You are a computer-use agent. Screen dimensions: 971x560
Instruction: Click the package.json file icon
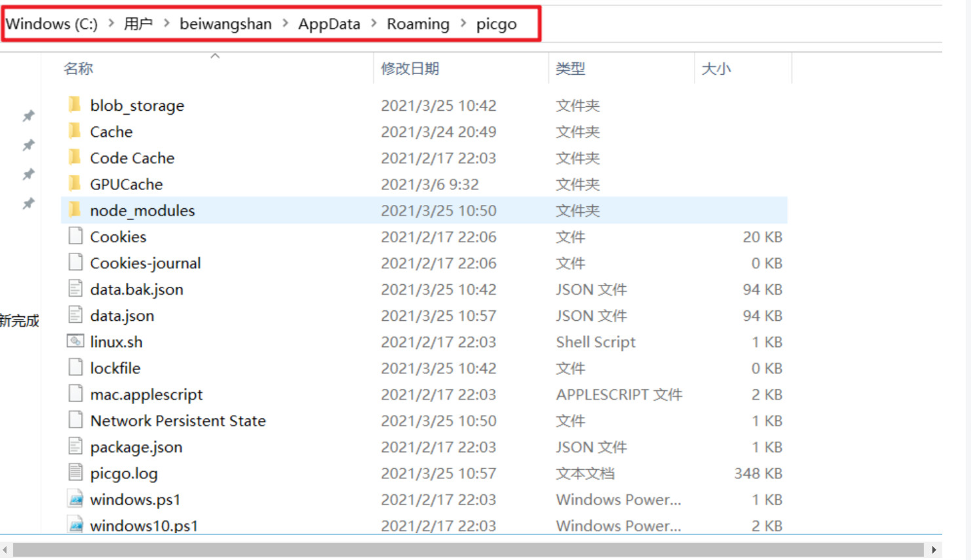pos(75,445)
